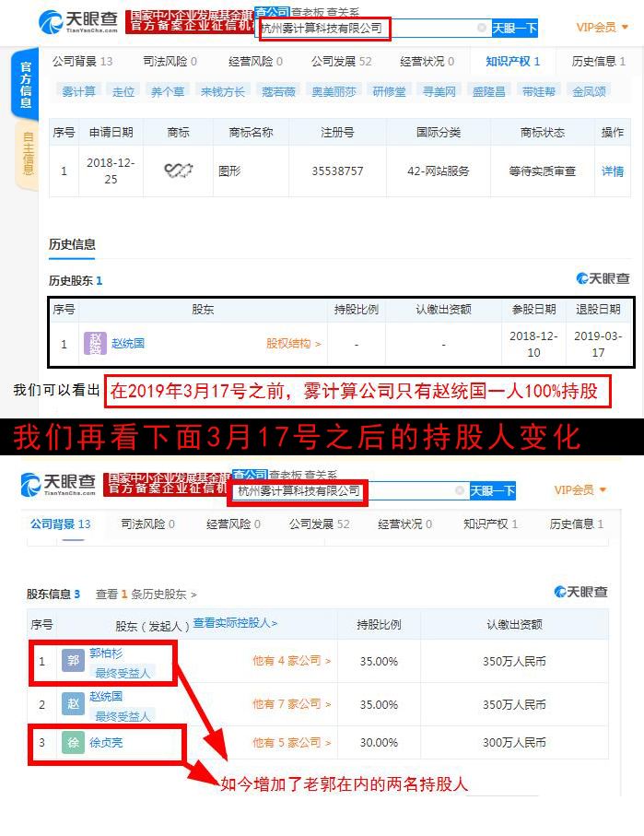The width and height of the screenshot is (644, 836).
Task: Click the 郭 avatar icon in shareholder list
Action: coord(73,661)
